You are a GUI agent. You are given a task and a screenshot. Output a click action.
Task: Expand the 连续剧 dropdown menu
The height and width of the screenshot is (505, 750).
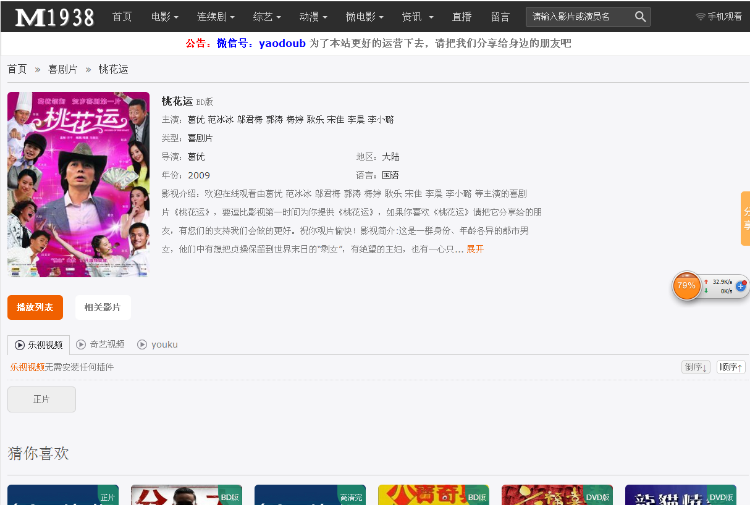(216, 17)
